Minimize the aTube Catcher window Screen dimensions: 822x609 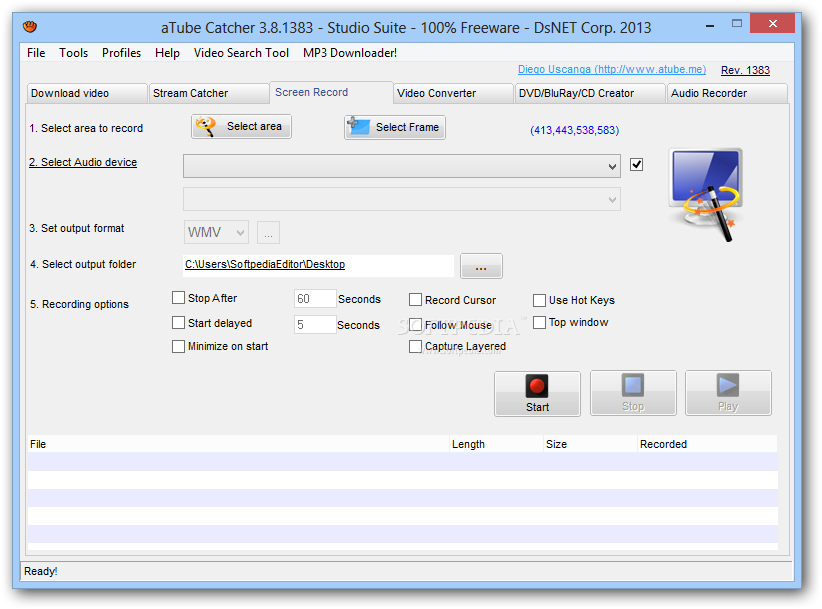tap(710, 25)
